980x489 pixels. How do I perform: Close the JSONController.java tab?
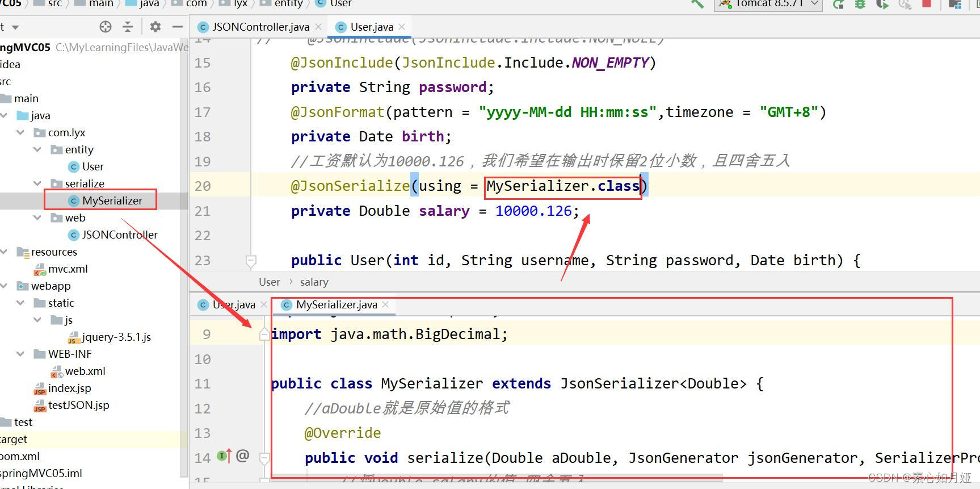[x=318, y=27]
